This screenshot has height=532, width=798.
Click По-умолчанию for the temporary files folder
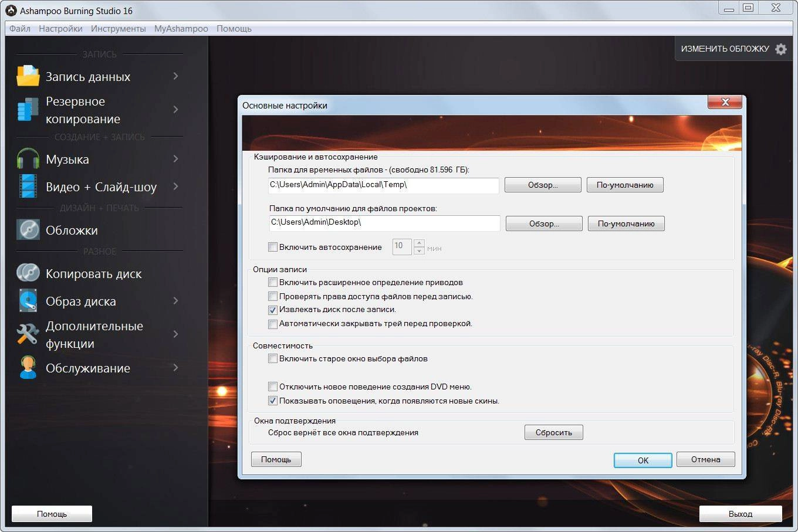pyautogui.click(x=625, y=185)
